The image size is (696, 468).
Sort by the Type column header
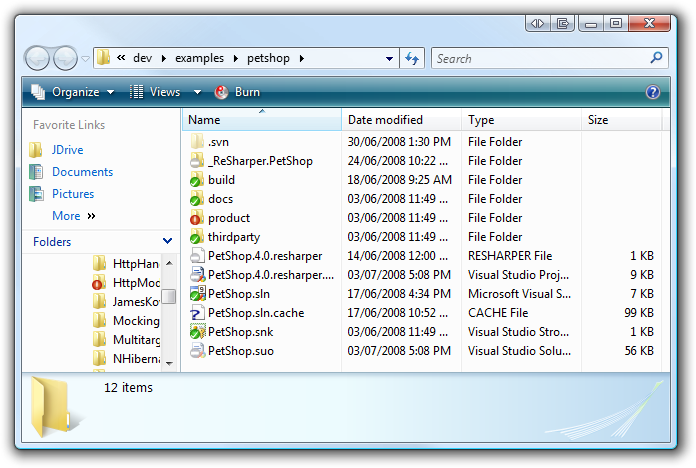[521, 120]
